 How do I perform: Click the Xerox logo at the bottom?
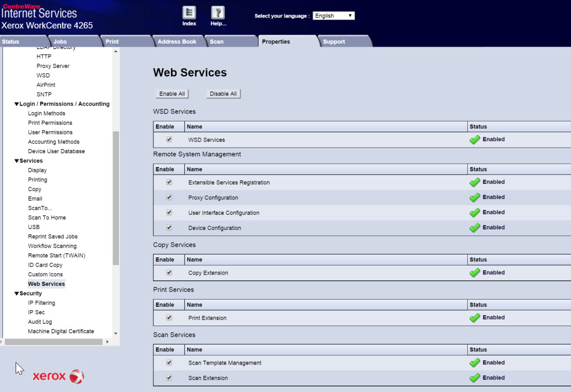pos(58,376)
